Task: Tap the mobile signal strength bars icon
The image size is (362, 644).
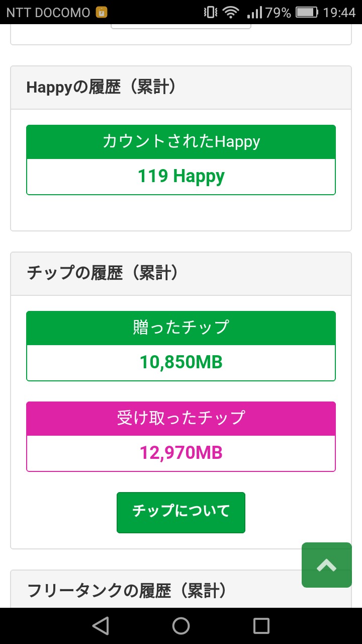Action: 255,13
